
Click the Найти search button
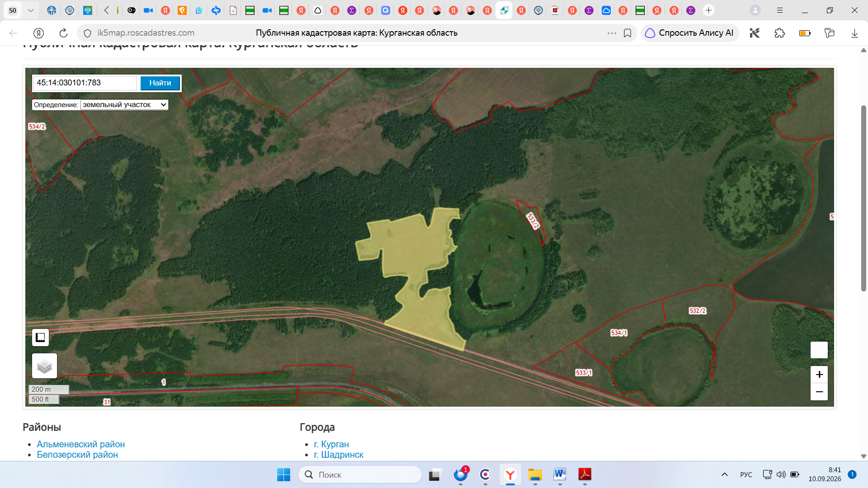coord(160,83)
